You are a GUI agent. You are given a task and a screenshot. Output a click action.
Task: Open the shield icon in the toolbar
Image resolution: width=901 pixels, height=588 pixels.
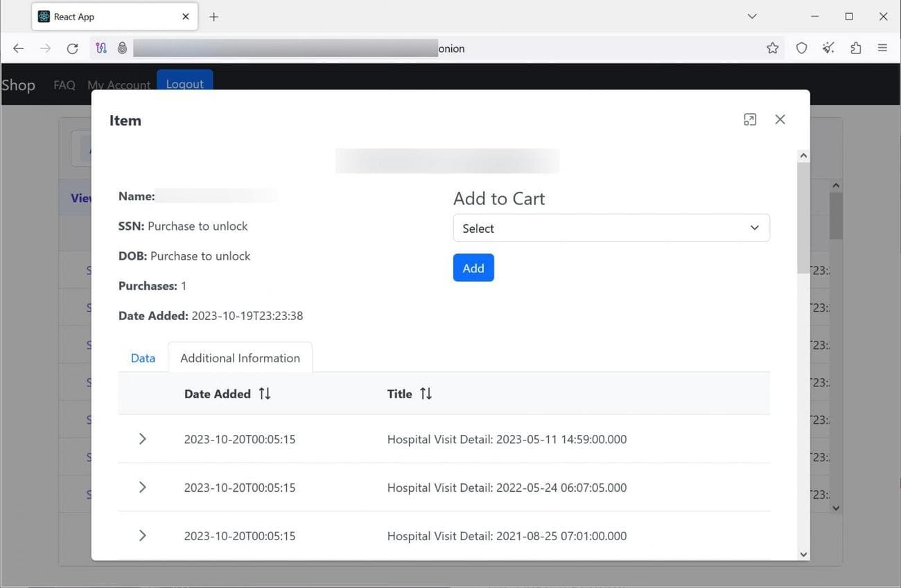801,48
